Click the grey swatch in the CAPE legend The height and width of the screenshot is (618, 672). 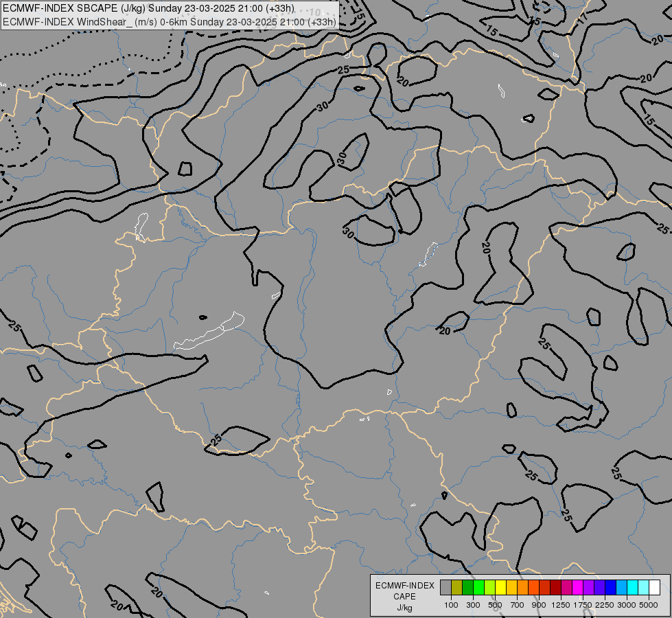445,588
